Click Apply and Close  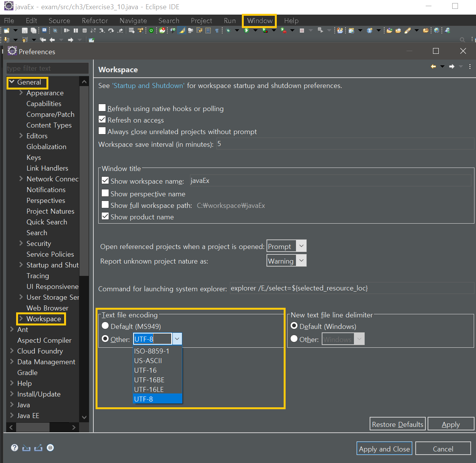coord(384,449)
